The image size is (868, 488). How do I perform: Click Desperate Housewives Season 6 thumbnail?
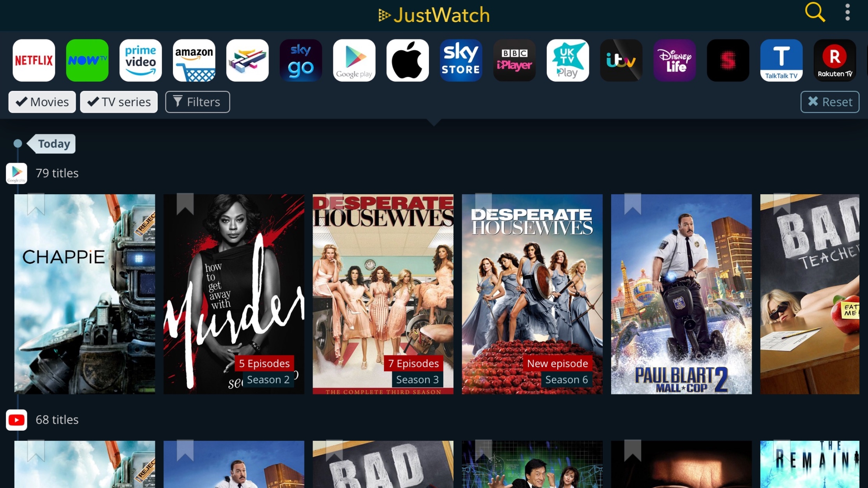click(x=532, y=294)
